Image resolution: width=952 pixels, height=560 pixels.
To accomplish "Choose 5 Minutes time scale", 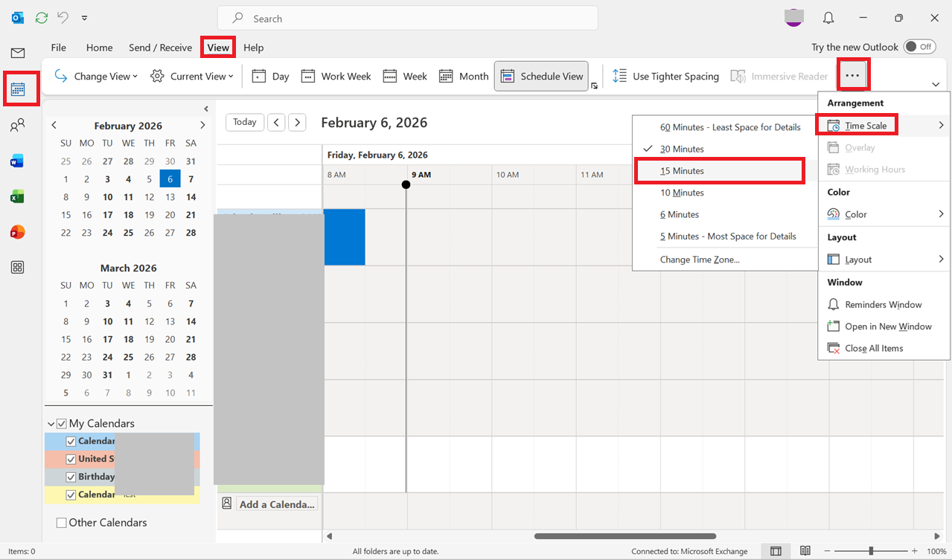I will tap(725, 236).
